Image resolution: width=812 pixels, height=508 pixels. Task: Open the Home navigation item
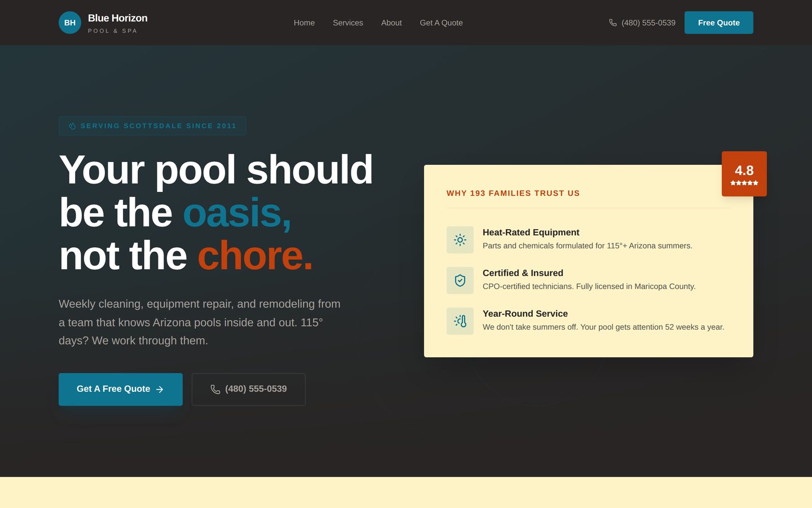[304, 23]
